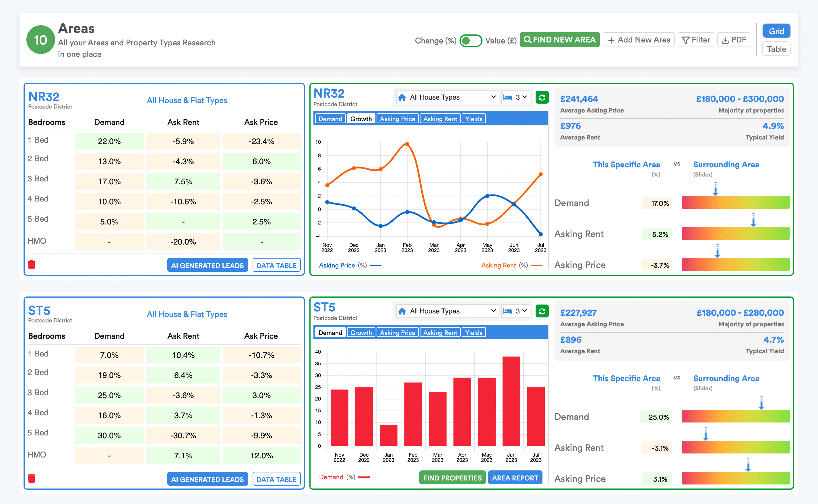Screen dimensions: 818x504
Task: Select Yields tab in NR32 chart
Action: click(x=473, y=119)
